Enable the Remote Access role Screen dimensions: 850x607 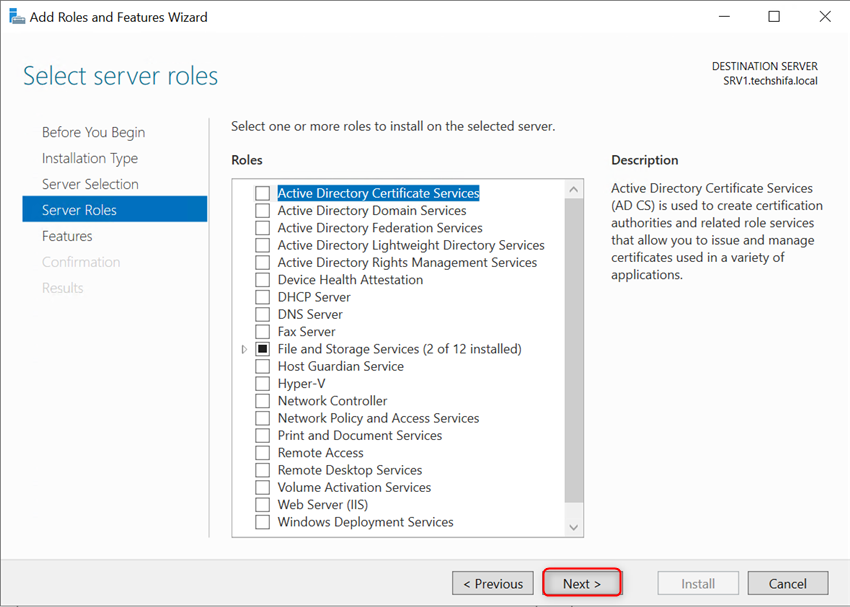(264, 452)
